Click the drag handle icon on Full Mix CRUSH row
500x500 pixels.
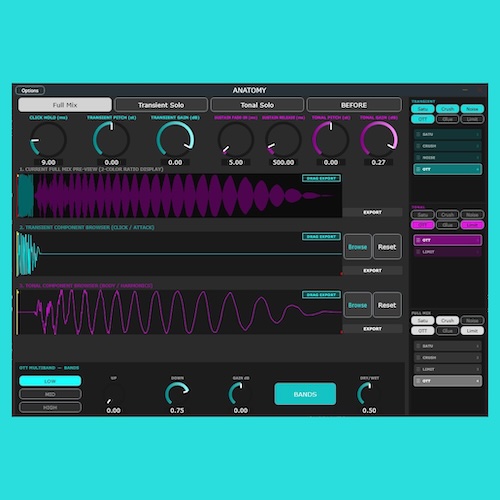pyautogui.click(x=418, y=358)
